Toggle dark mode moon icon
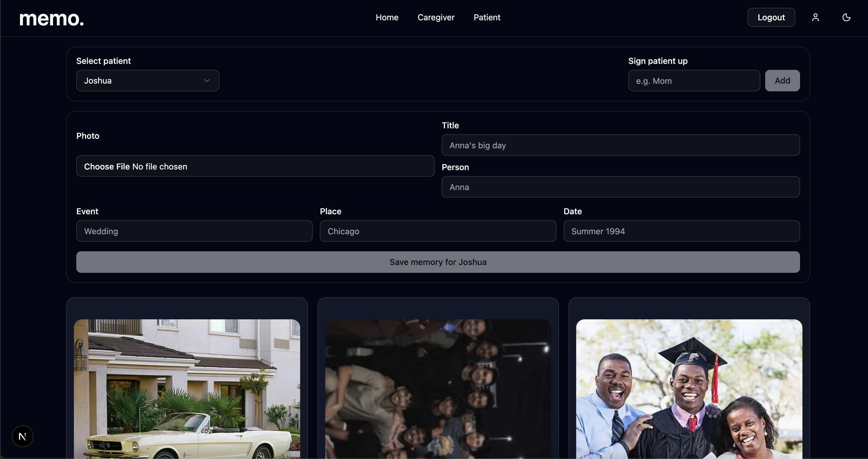This screenshot has width=868, height=459. click(x=846, y=17)
